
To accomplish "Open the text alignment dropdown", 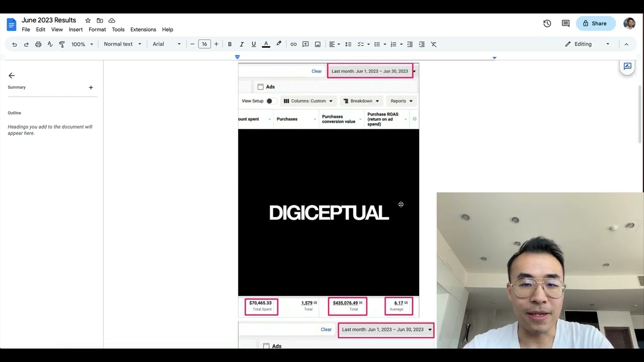I will 335,44.
